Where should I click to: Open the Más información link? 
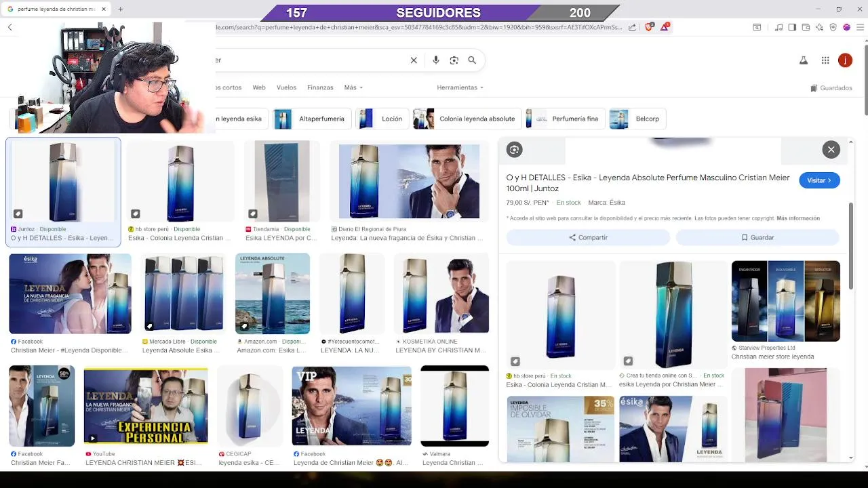tap(798, 218)
